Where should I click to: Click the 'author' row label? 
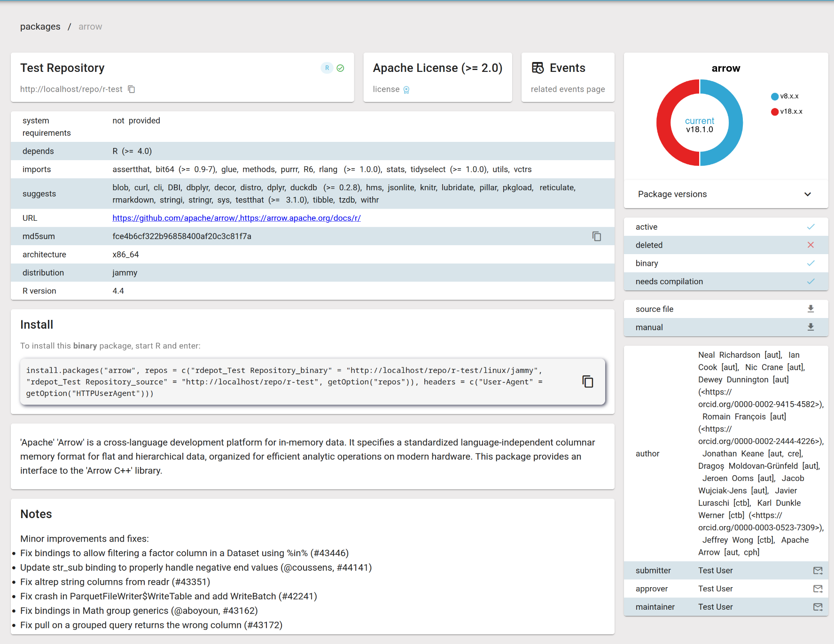point(647,454)
